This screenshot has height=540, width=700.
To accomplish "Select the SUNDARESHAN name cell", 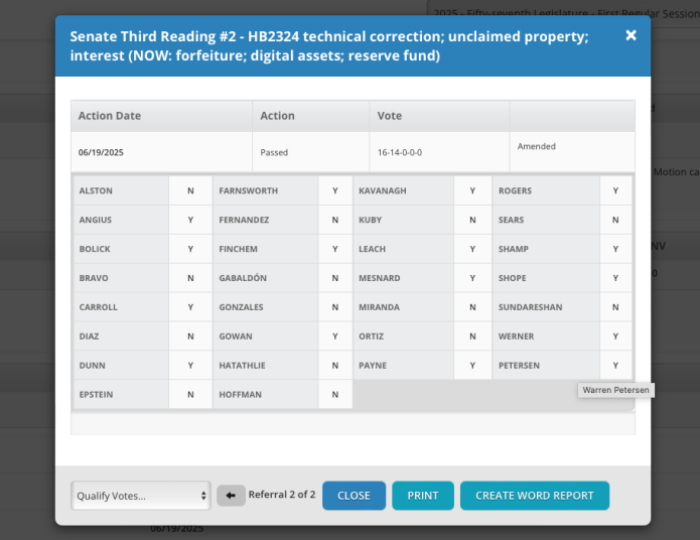I will tap(547, 308).
